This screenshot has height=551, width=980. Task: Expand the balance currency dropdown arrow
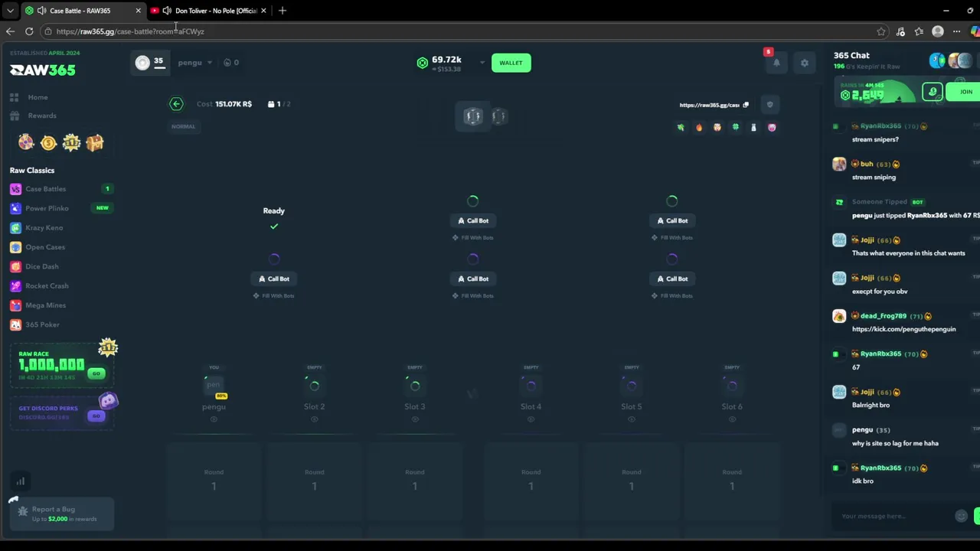pyautogui.click(x=482, y=63)
